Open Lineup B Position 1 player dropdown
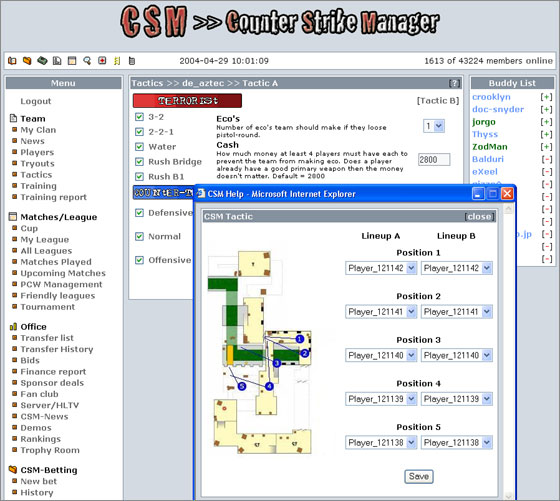Image resolution: width=560 pixels, height=501 pixels. pyautogui.click(x=456, y=268)
